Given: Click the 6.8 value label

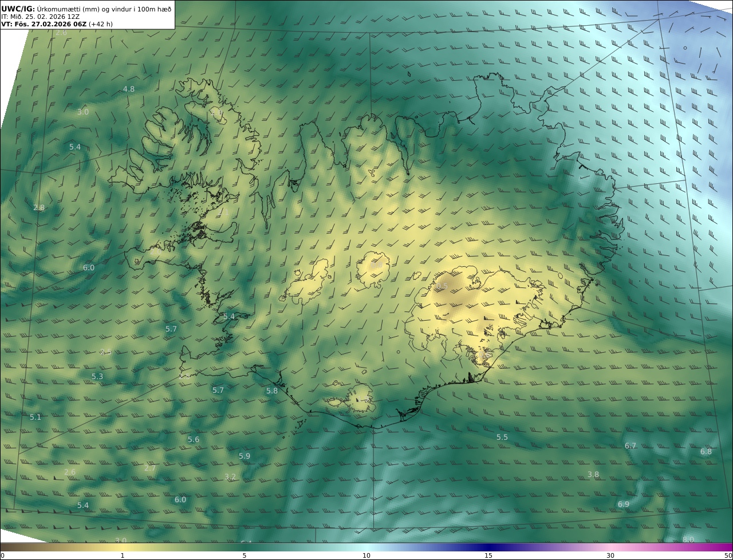Looking at the screenshot, I should click(x=706, y=451).
